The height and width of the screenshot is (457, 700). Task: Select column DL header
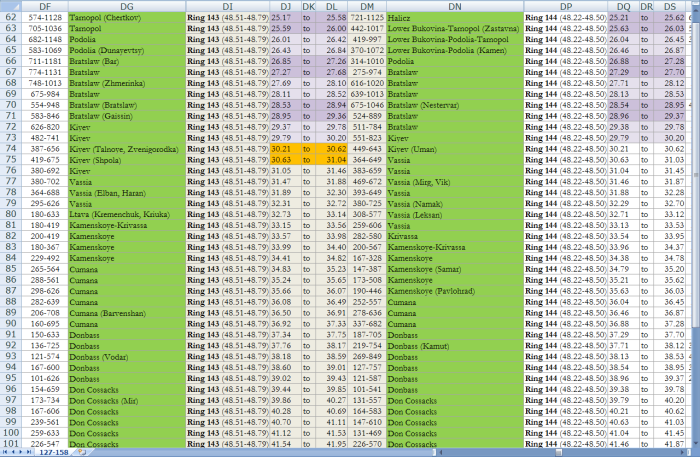point(331,6)
